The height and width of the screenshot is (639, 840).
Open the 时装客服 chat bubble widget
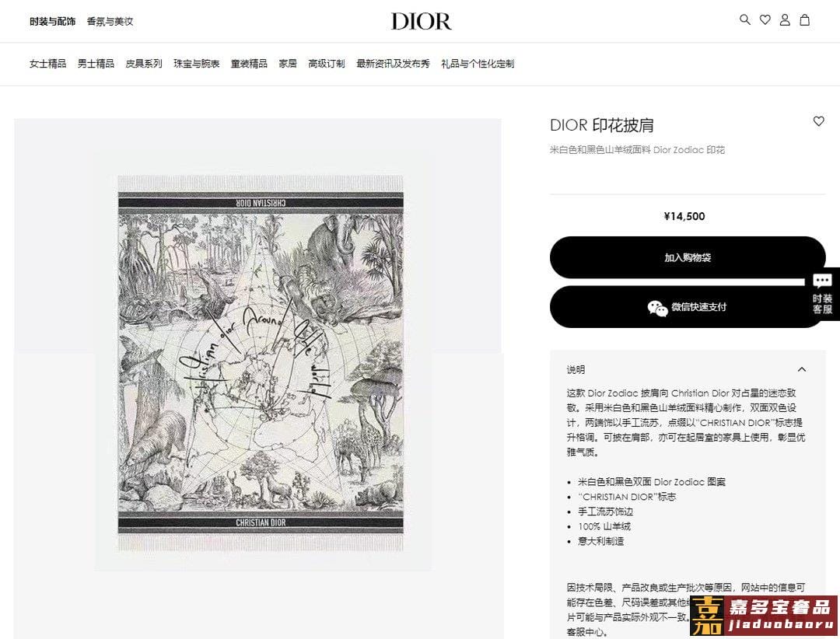(x=822, y=294)
